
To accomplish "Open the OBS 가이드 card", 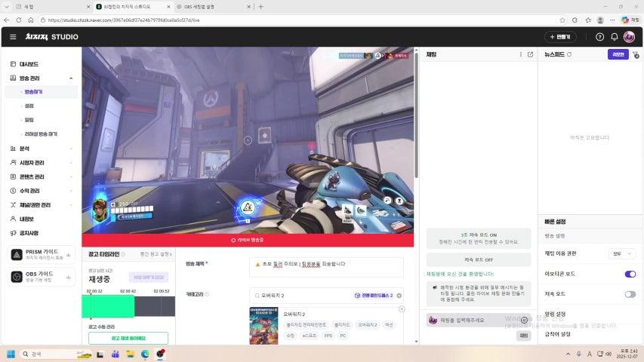I will [x=41, y=277].
